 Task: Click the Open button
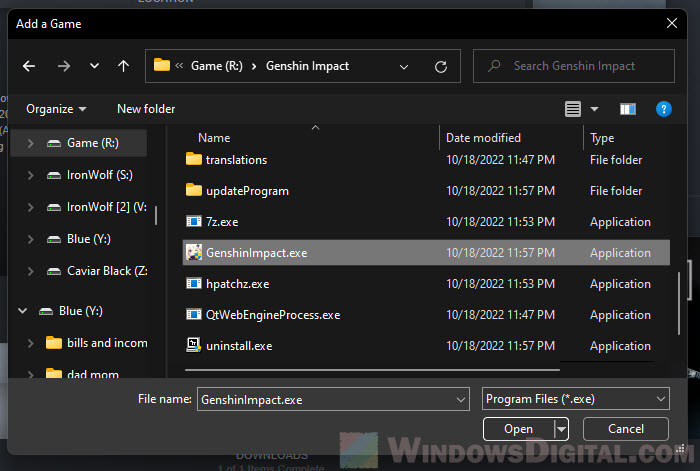pyautogui.click(x=518, y=429)
